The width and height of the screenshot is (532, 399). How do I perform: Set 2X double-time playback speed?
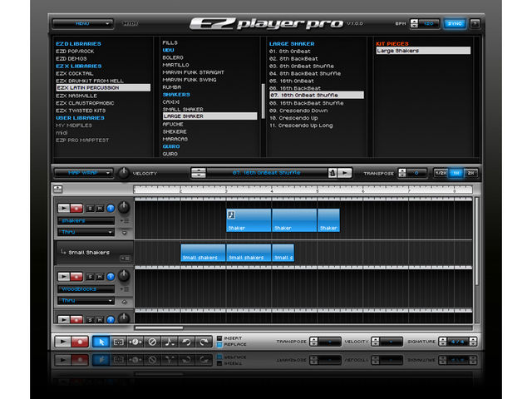point(471,173)
